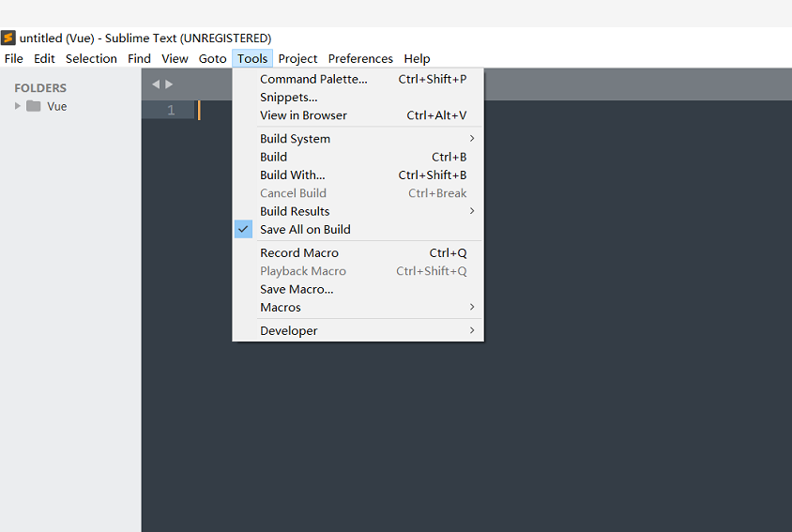Start Record Macro from menu

point(358,253)
